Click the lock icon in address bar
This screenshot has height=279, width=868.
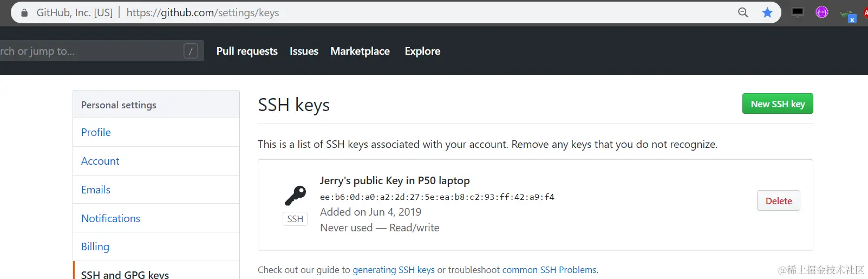pyautogui.click(x=24, y=12)
